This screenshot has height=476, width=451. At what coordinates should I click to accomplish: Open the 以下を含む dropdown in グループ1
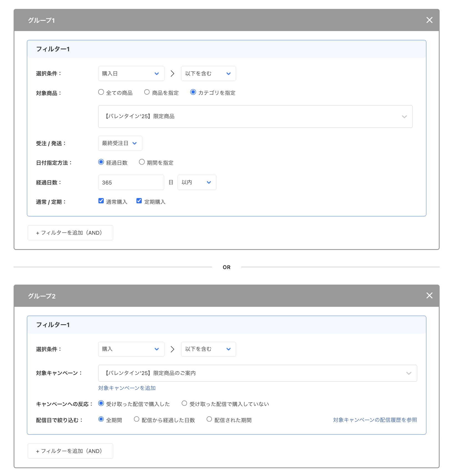tap(208, 73)
